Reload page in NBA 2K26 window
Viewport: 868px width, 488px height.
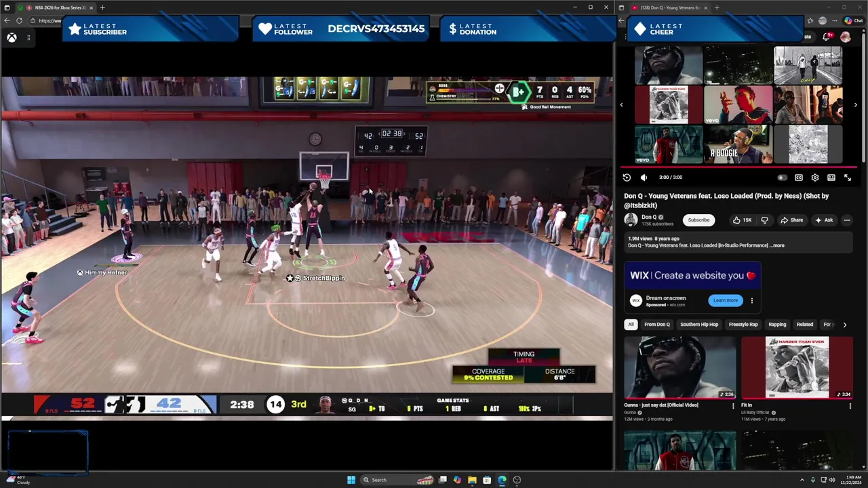[x=19, y=20]
